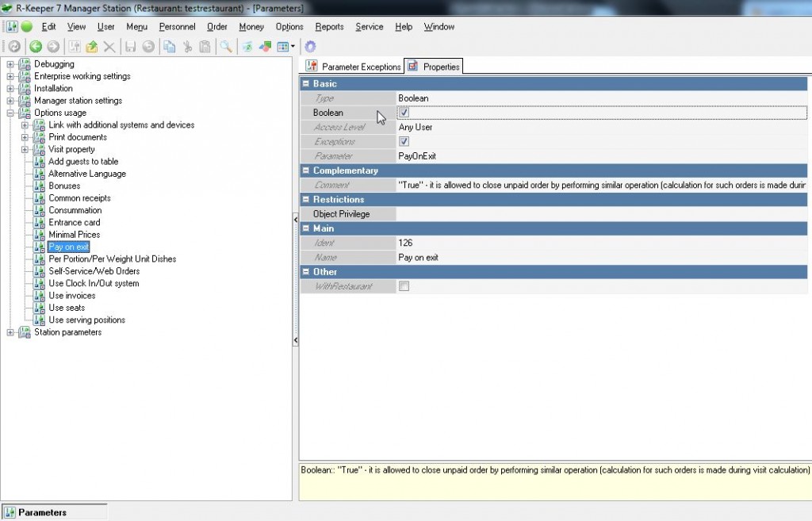
Task: Click the Name field showing Pay on exit
Action: [x=602, y=258]
